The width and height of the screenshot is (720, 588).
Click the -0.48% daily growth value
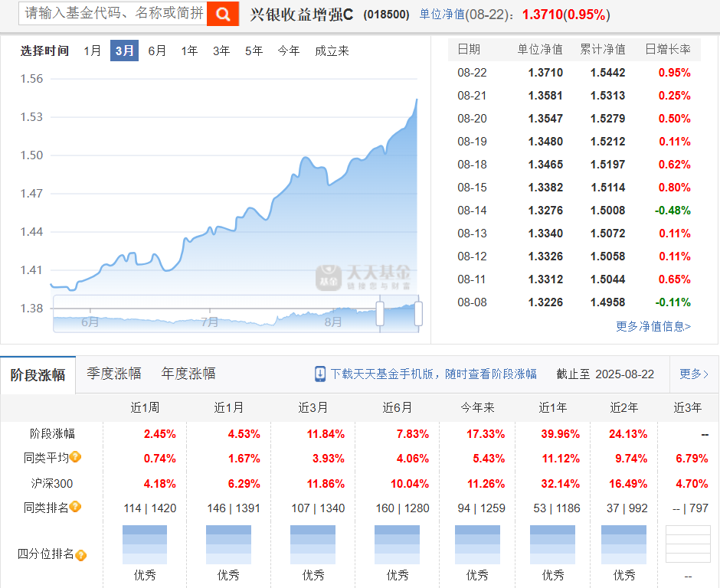(x=673, y=211)
